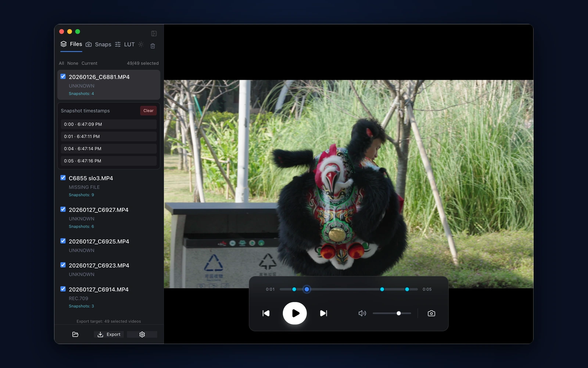Open settings gear in bottom bar
The width and height of the screenshot is (588, 368).
(142, 334)
